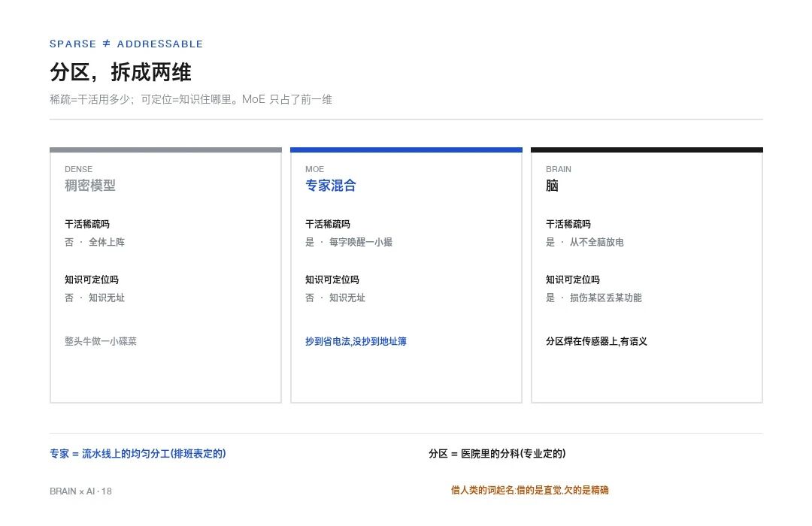Click the gray bar atop DENSE card
The image size is (812, 526).
pos(165,150)
